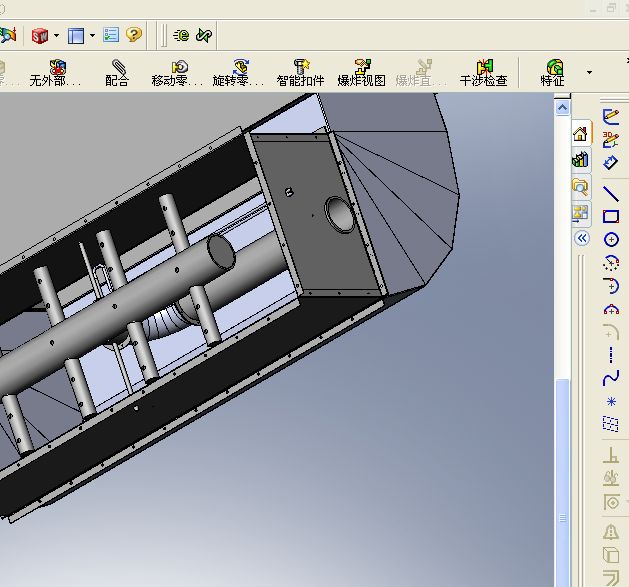This screenshot has height=587, width=629.
Task: Click the greyed Offset Entities icon
Action: tap(611, 579)
